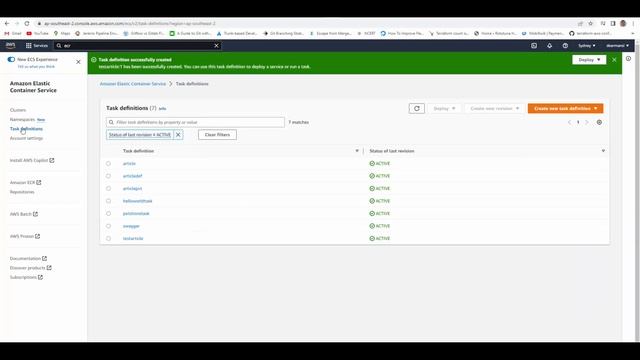Select the article radio button
This screenshot has width=640, height=360.
(x=108, y=164)
